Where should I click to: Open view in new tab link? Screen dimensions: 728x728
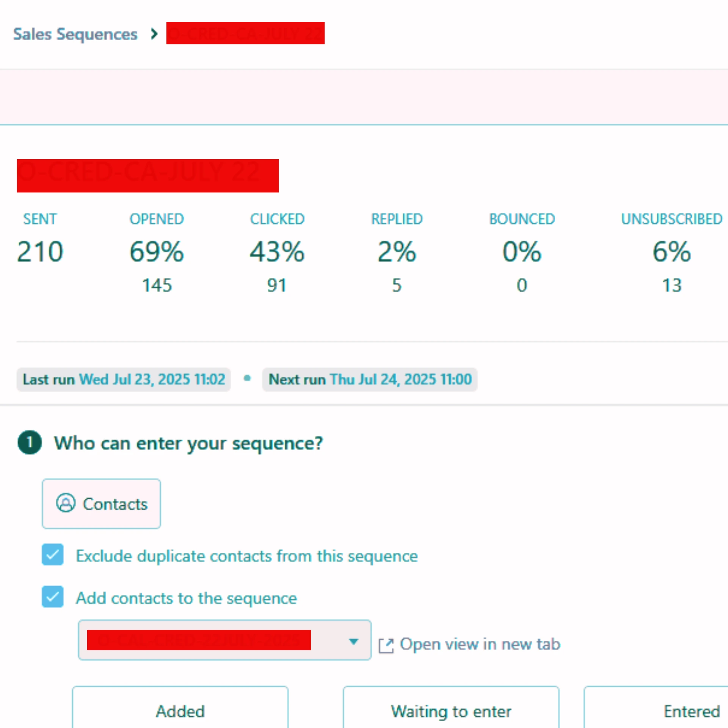pos(480,644)
